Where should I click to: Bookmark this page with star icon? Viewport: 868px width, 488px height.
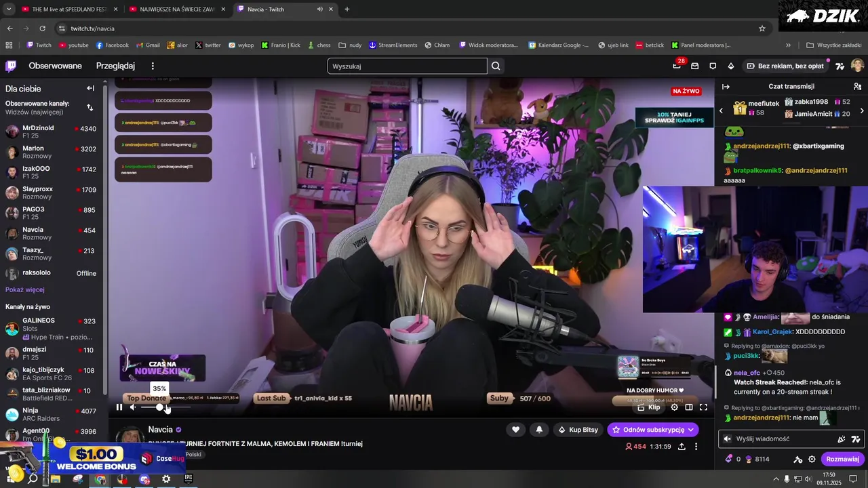762,28
